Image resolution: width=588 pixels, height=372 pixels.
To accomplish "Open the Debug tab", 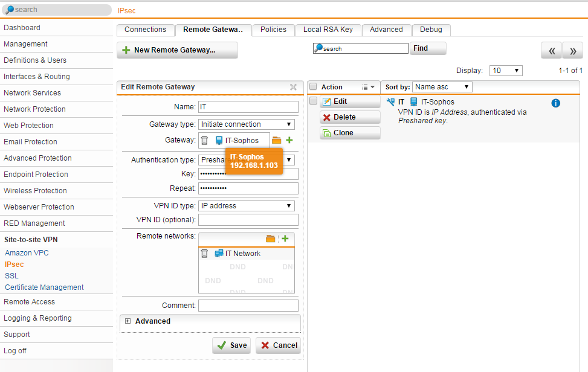I will coord(431,30).
